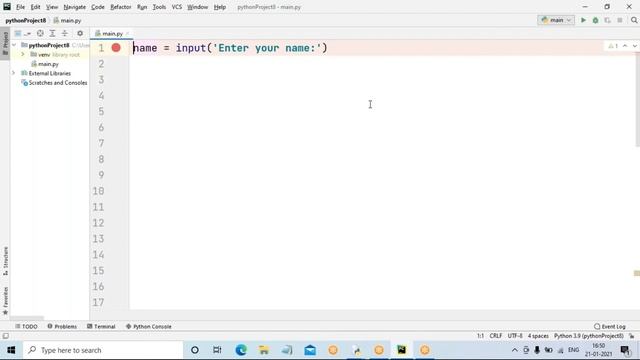The height and width of the screenshot is (360, 640).
Task: Expand External Libraries node
Action: [13, 73]
